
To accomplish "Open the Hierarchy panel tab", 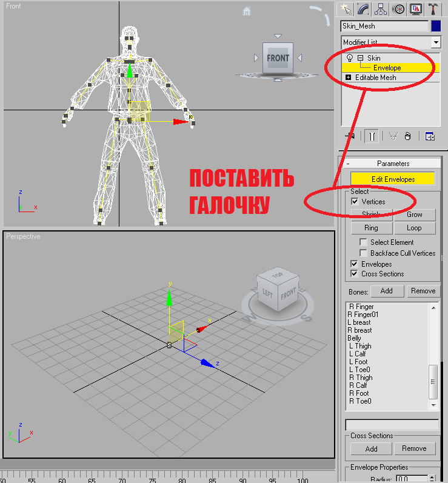I will click(381, 9).
